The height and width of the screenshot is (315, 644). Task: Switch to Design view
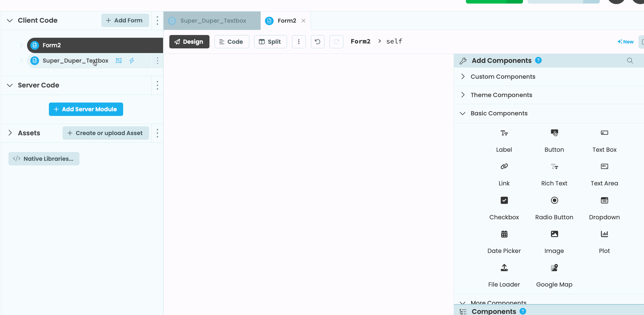189,42
